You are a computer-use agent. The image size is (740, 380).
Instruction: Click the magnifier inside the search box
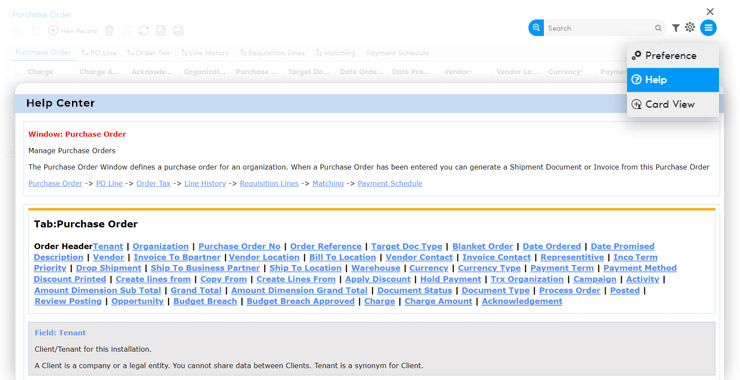tap(658, 28)
